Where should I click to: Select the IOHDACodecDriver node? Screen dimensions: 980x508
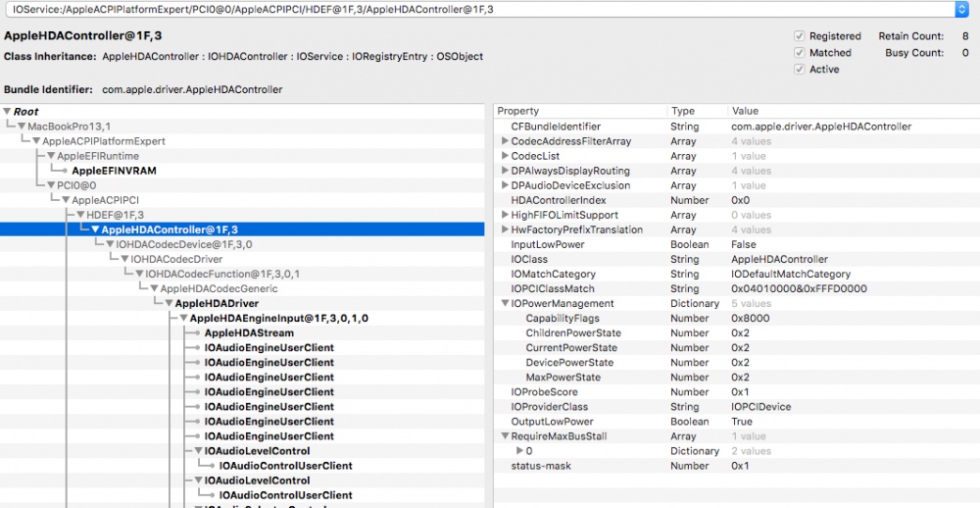coord(176,259)
